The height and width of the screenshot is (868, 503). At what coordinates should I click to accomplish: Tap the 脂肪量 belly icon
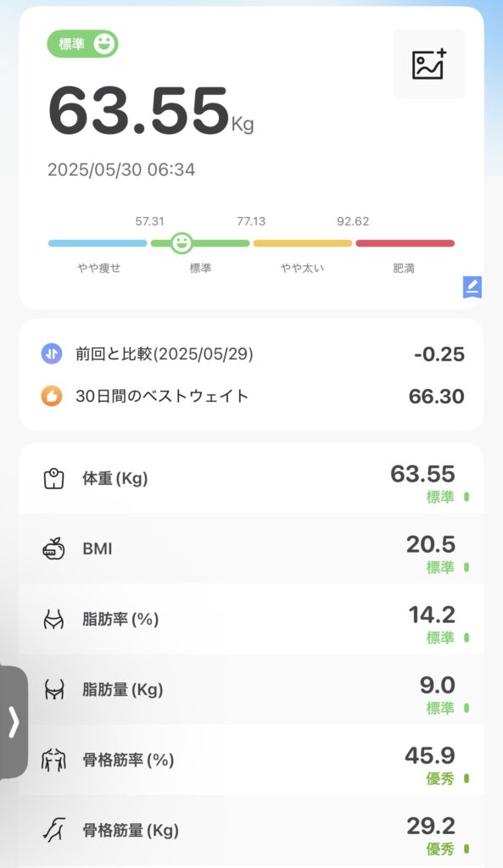point(53,690)
